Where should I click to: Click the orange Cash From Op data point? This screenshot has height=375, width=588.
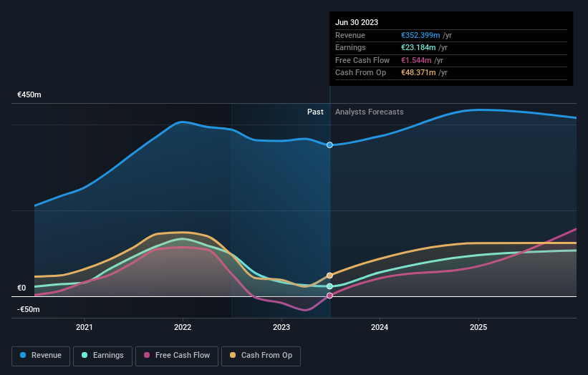(329, 276)
